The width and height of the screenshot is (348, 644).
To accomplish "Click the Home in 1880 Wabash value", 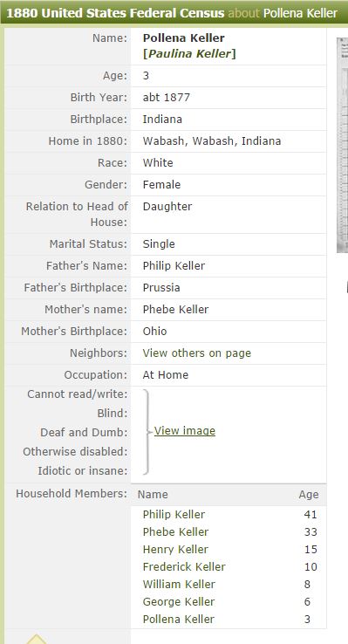I will [x=212, y=141].
